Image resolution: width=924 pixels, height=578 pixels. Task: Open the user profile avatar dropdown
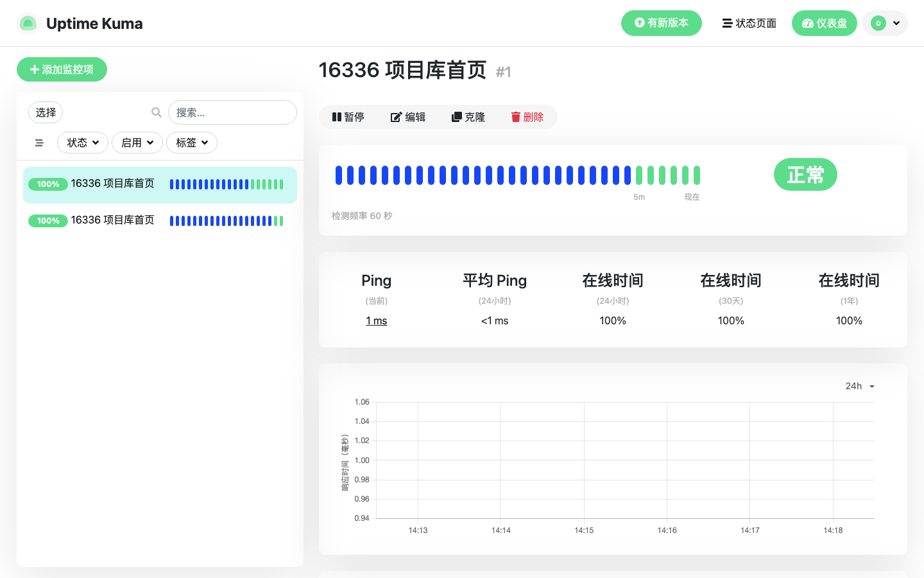885,23
